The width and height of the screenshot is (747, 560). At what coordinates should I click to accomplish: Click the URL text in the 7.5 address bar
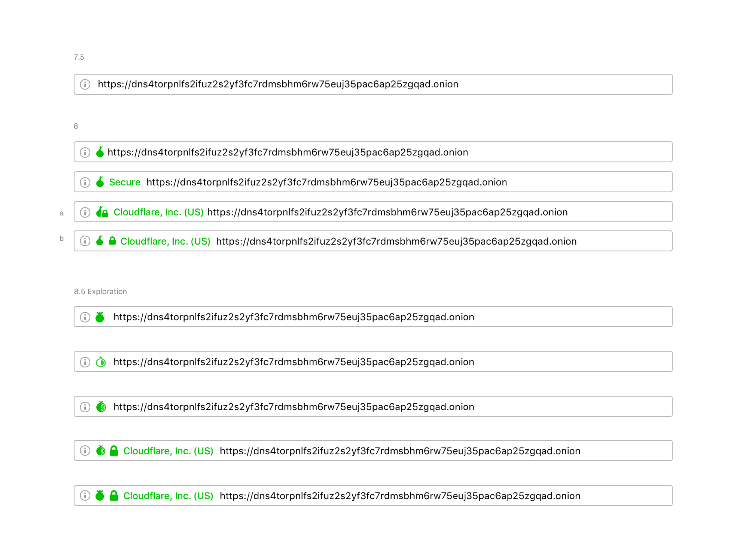278,84
